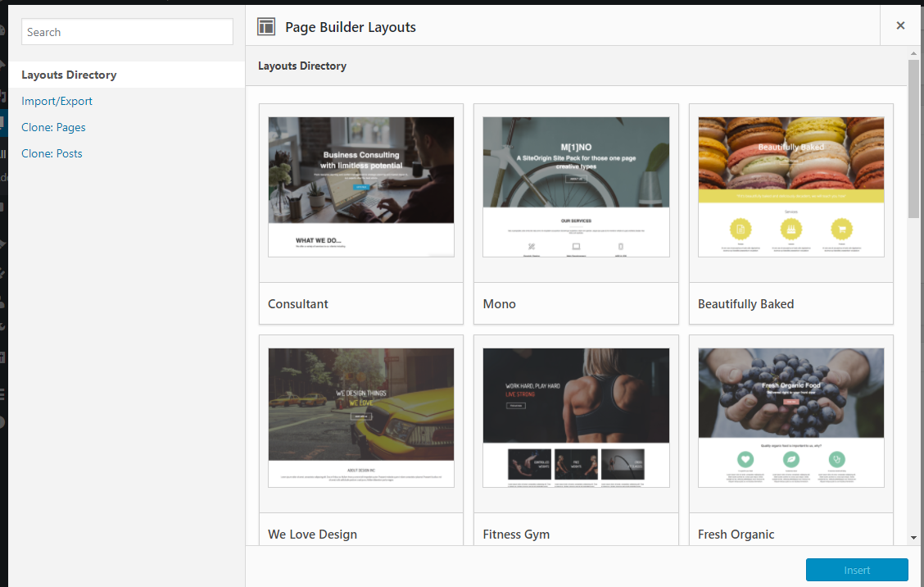Select the Consultant layout thumbnail
The image size is (924, 587).
click(361, 186)
